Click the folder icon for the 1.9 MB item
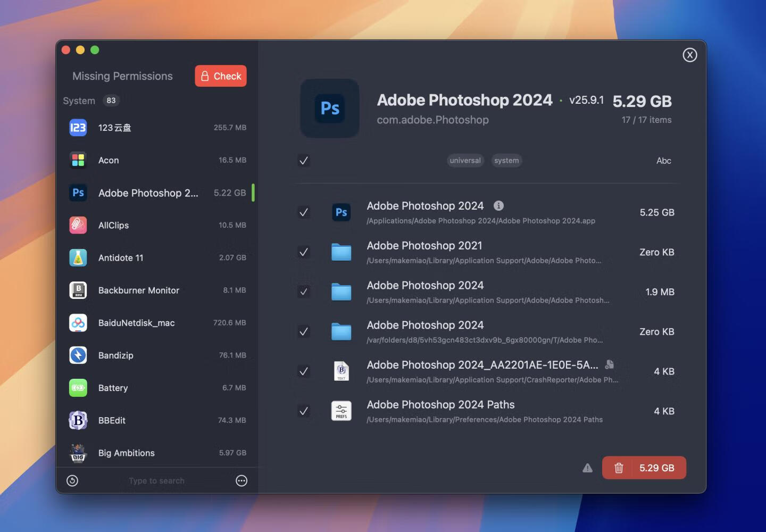 [x=342, y=292]
